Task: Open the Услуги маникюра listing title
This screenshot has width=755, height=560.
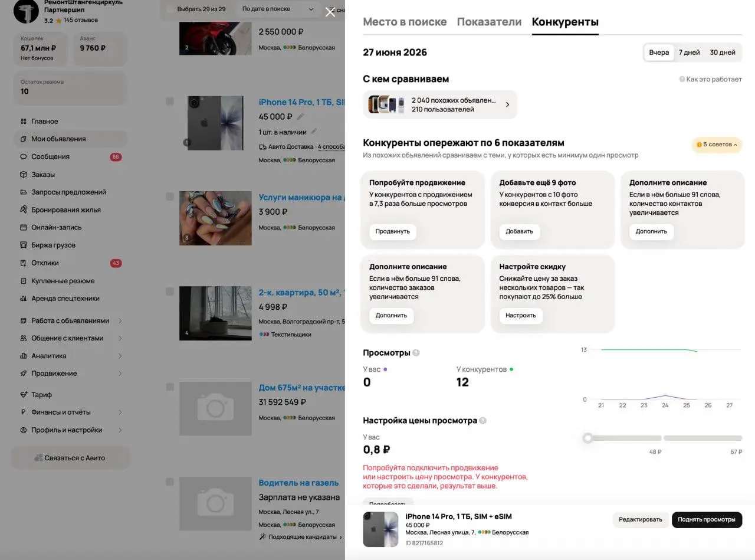Action: coord(301,198)
